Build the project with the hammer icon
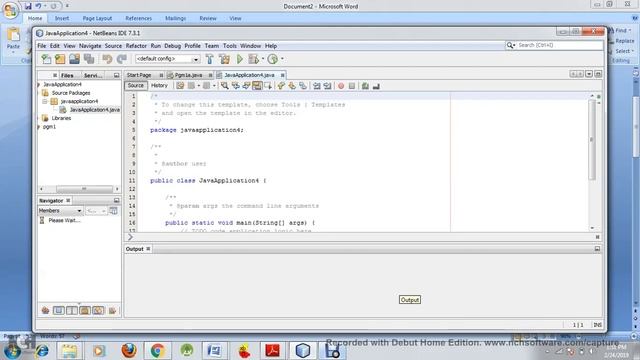 point(209,59)
